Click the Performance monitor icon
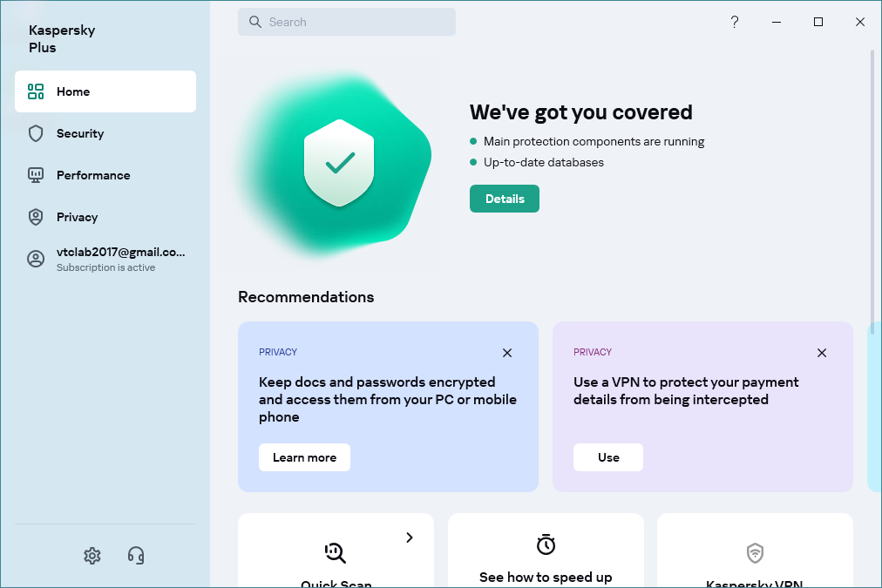Viewport: 882px width, 588px height. 35,175
